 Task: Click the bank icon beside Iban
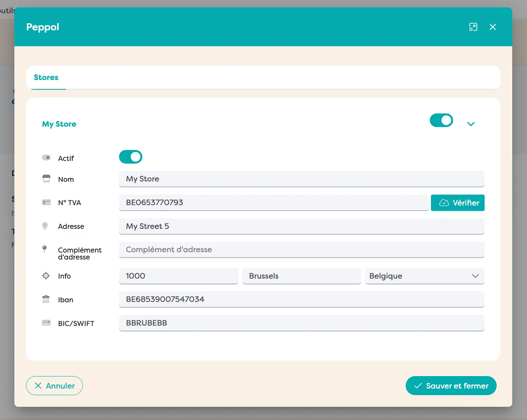point(46,299)
